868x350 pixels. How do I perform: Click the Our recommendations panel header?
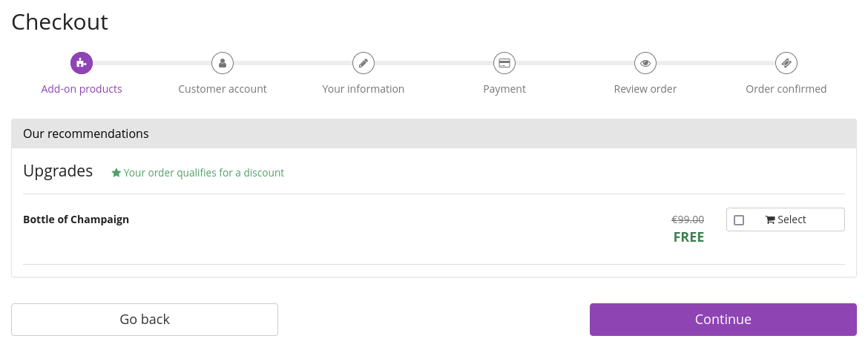pyautogui.click(x=434, y=134)
